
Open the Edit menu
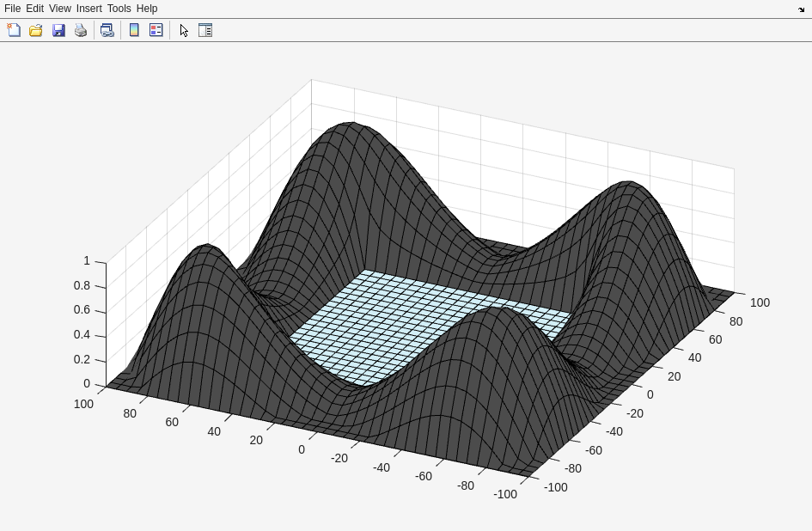click(x=34, y=9)
